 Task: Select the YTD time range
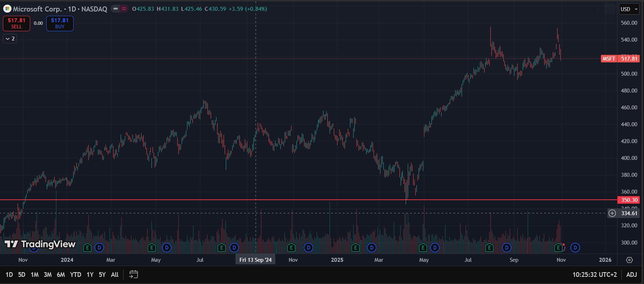click(x=75, y=275)
